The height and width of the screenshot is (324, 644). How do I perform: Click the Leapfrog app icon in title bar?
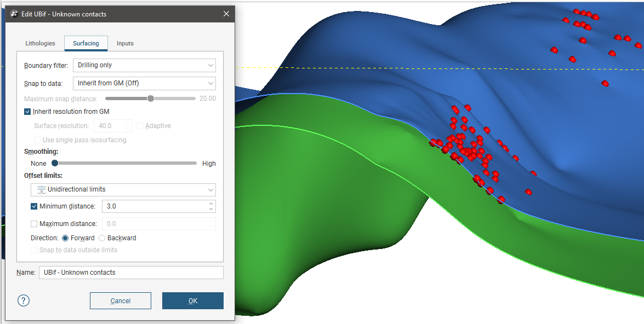(x=14, y=14)
